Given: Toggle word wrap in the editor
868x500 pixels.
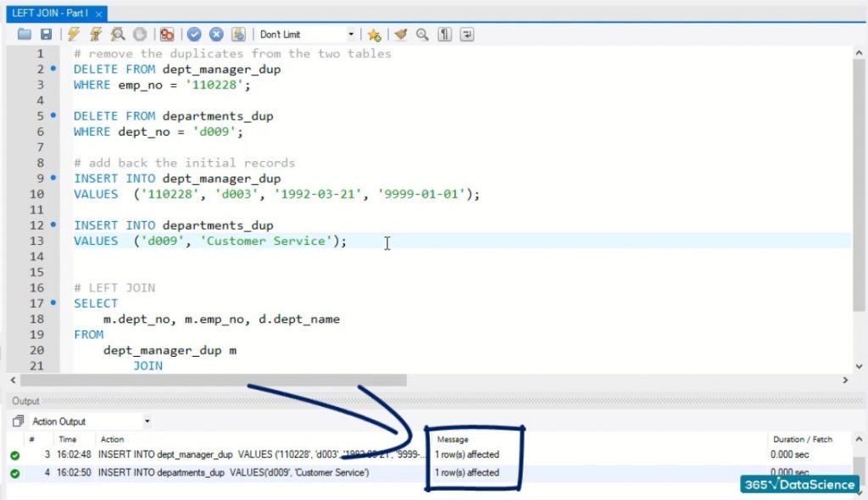Looking at the screenshot, I should 466,35.
